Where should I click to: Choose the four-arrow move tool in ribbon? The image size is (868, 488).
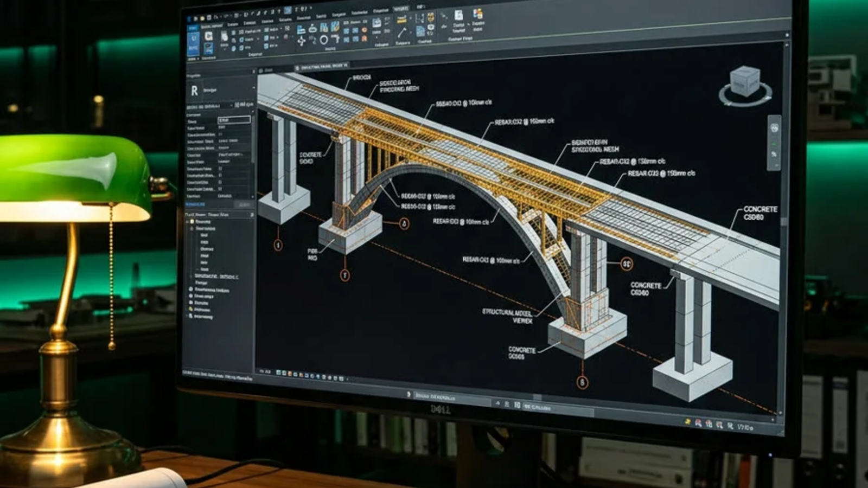pyautogui.click(x=301, y=41)
